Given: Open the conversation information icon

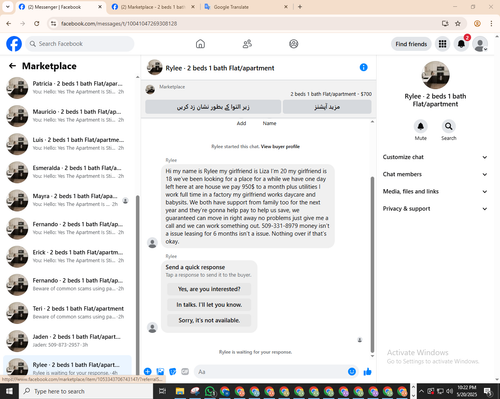Looking at the screenshot, I should click(363, 67).
